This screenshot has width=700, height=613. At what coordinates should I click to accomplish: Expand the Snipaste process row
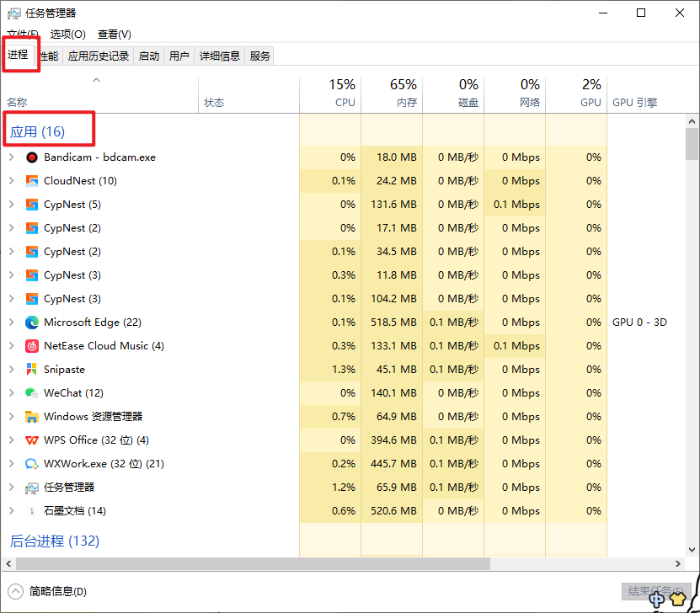(x=12, y=370)
